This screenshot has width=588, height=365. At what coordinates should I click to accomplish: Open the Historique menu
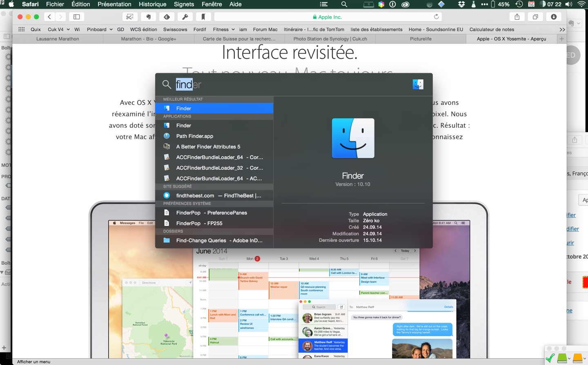[x=152, y=4]
